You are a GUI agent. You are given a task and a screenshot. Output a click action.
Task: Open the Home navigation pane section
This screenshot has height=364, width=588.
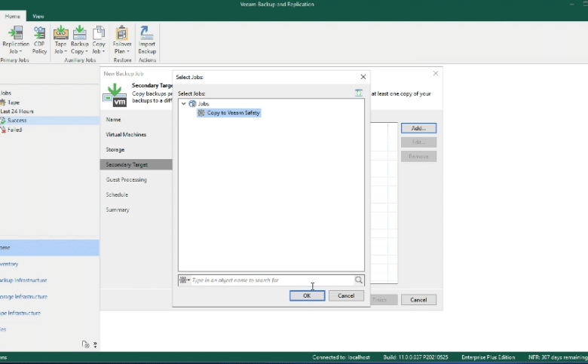pyautogui.click(x=50, y=247)
